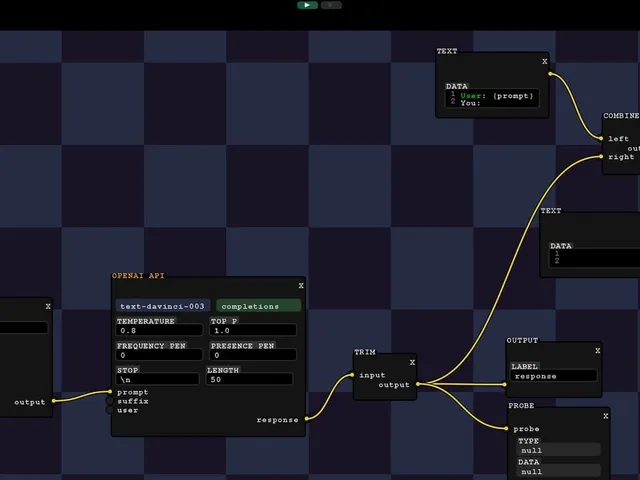
Task: Click the green play button at top
Action: click(307, 5)
